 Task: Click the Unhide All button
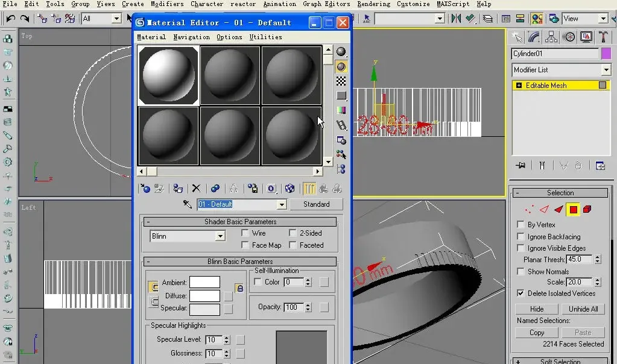point(583,309)
